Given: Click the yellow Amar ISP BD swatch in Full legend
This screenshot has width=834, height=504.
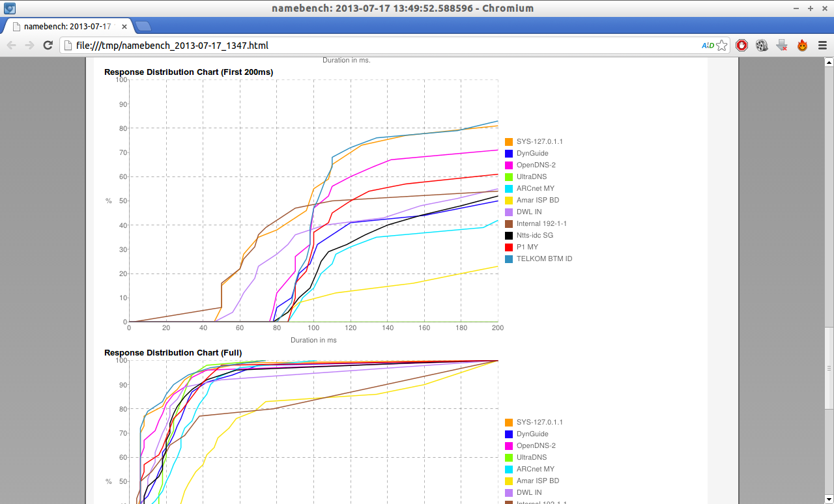Looking at the screenshot, I should pyautogui.click(x=509, y=481).
